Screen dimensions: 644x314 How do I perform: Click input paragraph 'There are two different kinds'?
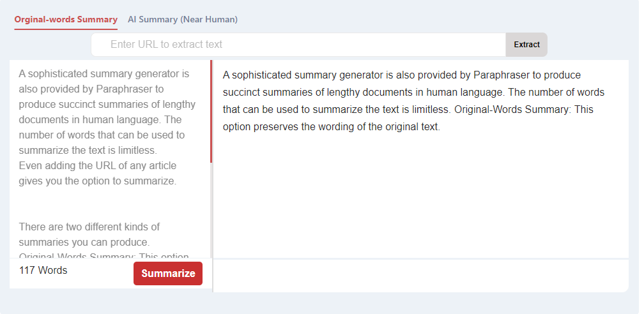tap(89, 227)
